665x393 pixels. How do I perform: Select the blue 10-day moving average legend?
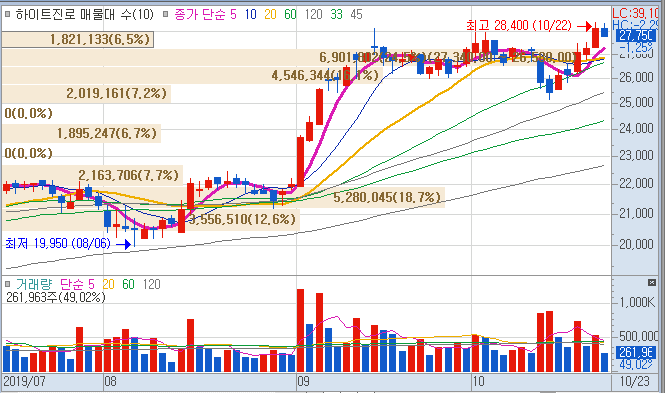coord(251,15)
